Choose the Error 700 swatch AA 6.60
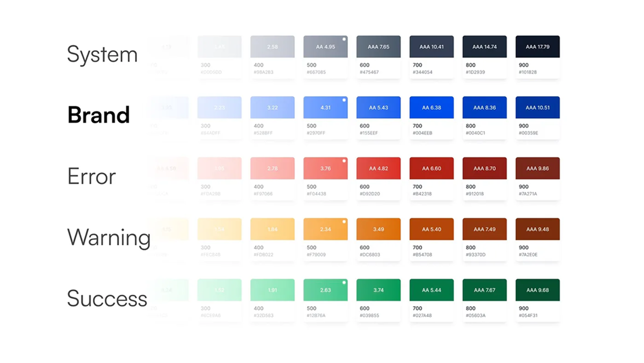 coord(431,168)
